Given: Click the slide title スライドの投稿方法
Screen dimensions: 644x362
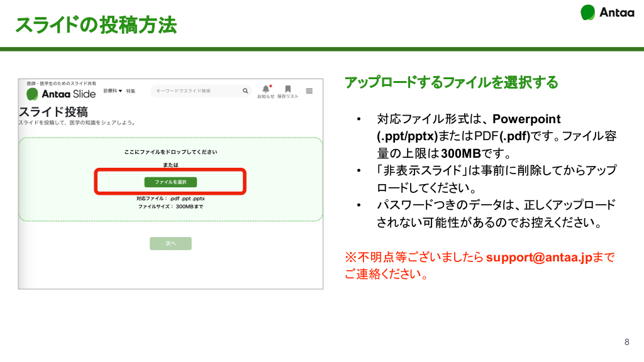Looking at the screenshot, I should click(x=96, y=25).
